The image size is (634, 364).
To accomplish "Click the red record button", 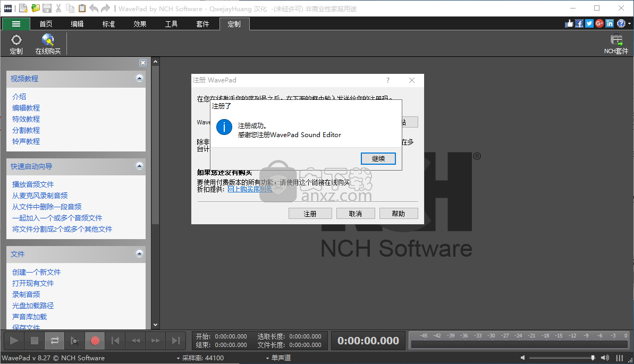I will (x=95, y=341).
